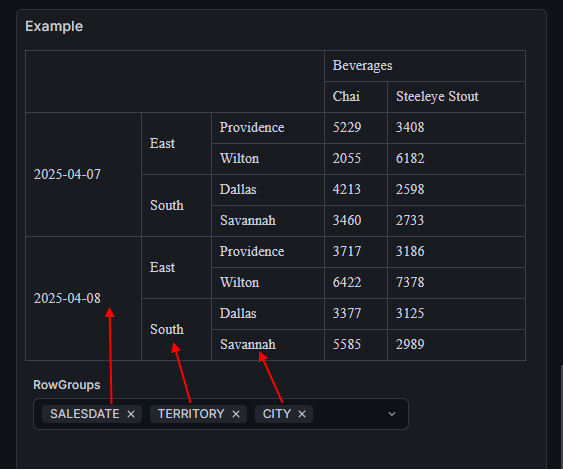Viewport: 563px width, 470px height.
Task: Click value 3460 in the table
Action: click(x=347, y=220)
